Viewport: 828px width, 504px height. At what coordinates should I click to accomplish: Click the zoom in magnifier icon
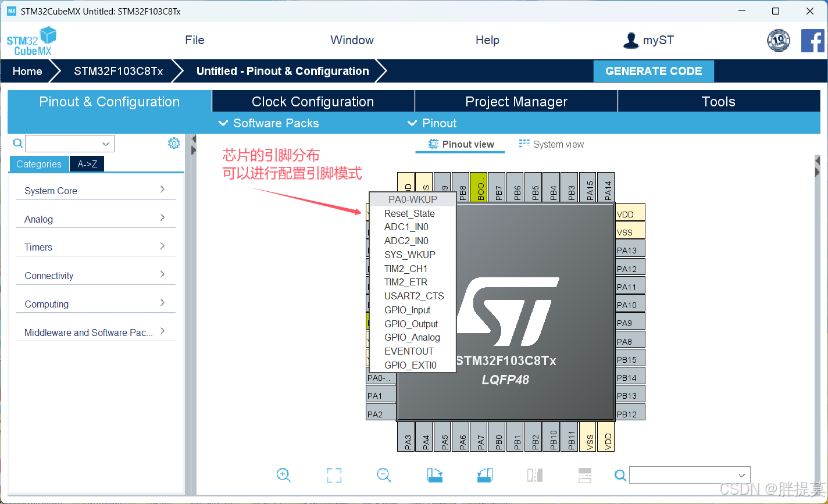coord(284,475)
